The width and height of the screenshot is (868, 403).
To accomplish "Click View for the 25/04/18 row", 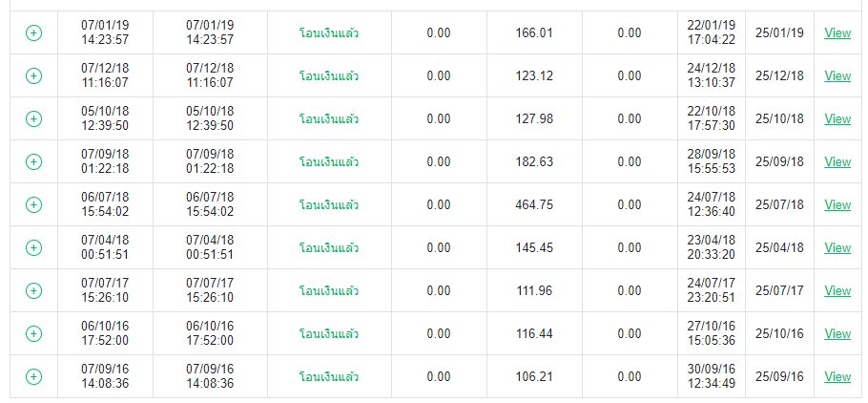I will pyautogui.click(x=837, y=247).
